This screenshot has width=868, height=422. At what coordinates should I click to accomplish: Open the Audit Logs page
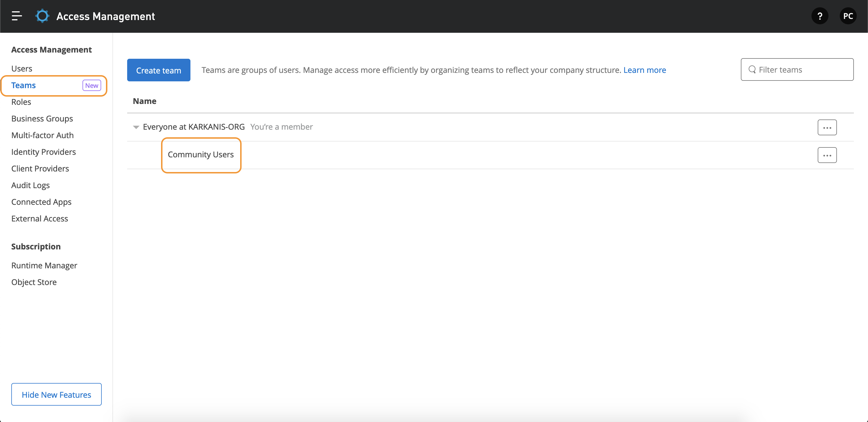(30, 185)
